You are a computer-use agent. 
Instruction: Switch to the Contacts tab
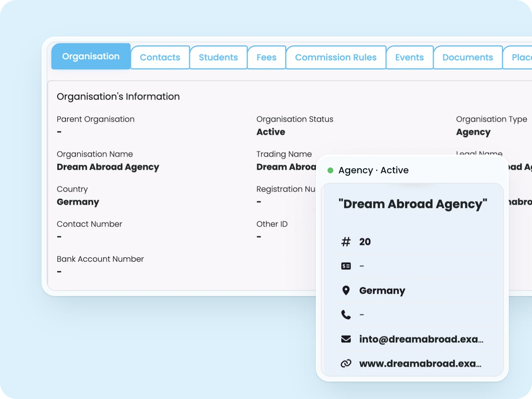point(160,57)
